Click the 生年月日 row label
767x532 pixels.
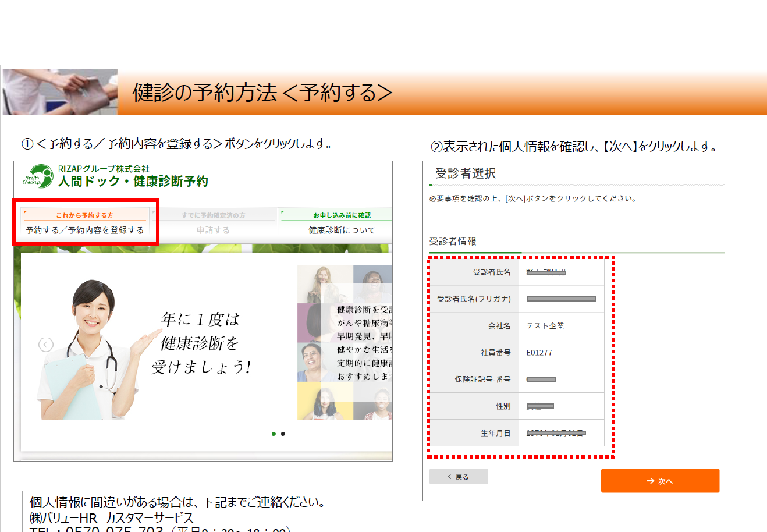495,433
